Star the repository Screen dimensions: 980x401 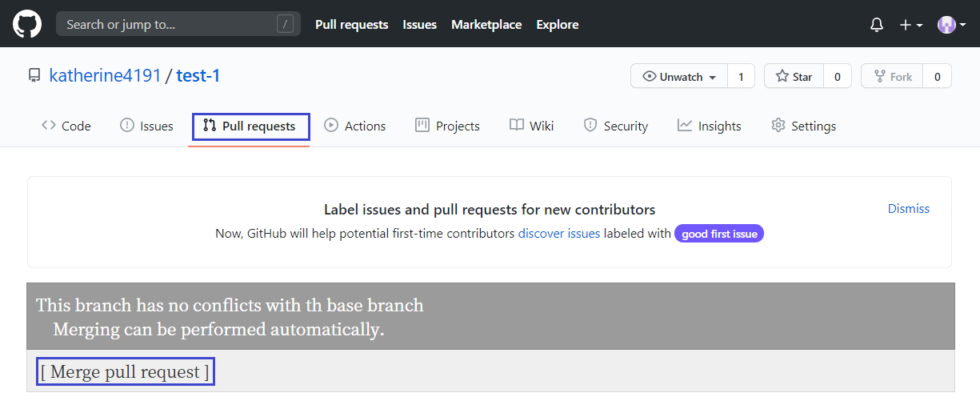click(x=794, y=77)
